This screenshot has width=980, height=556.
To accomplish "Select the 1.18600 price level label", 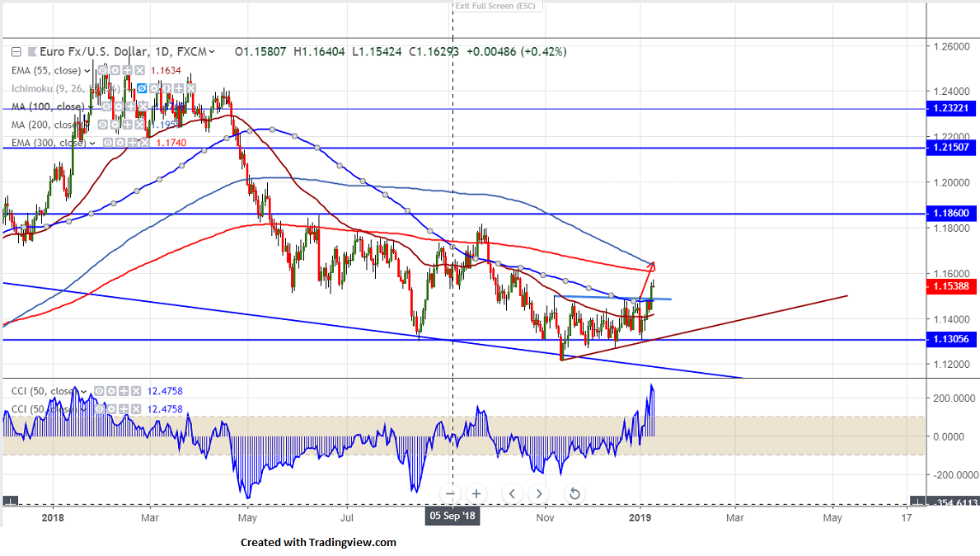I will 951,214.
